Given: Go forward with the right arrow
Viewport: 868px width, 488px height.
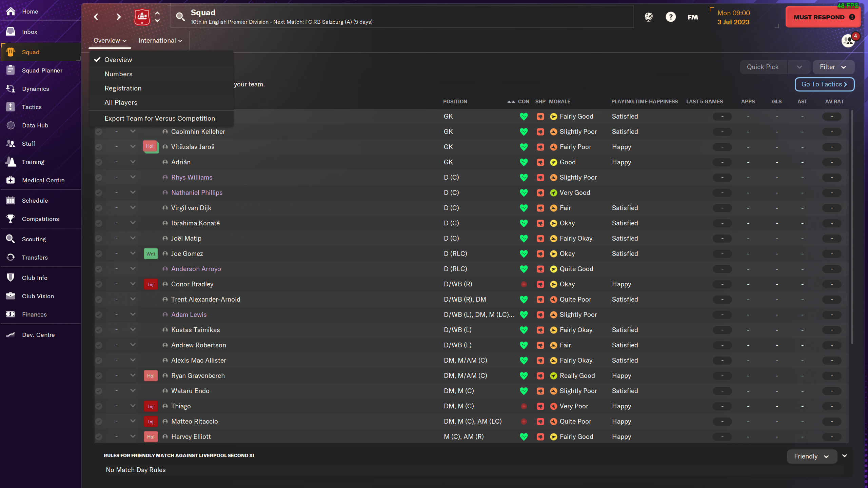Looking at the screenshot, I should (118, 17).
